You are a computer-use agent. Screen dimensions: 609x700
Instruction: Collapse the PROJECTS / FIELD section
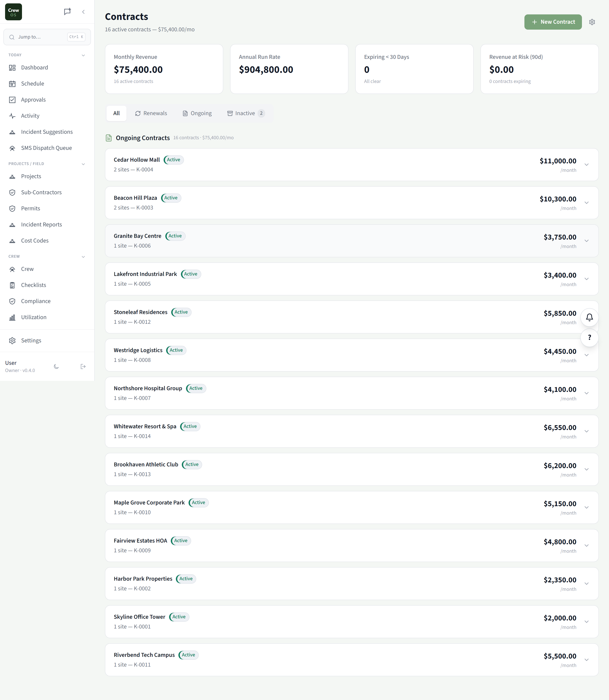tap(83, 164)
